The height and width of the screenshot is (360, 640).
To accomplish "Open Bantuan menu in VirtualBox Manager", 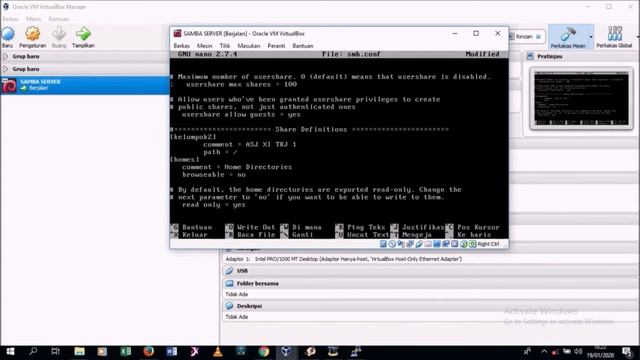I will pyautogui.click(x=59, y=19).
